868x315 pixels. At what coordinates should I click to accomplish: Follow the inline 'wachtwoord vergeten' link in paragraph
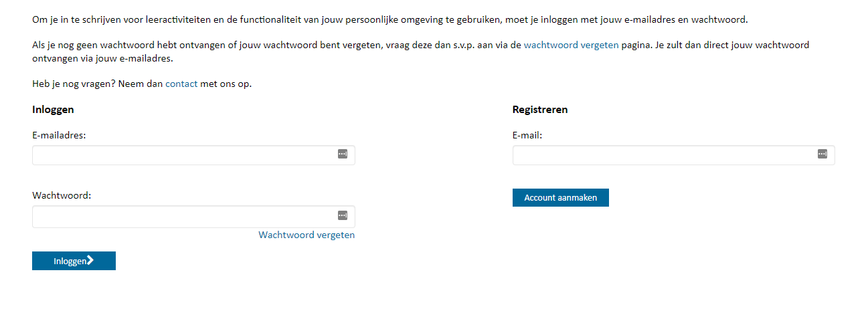pyautogui.click(x=571, y=45)
